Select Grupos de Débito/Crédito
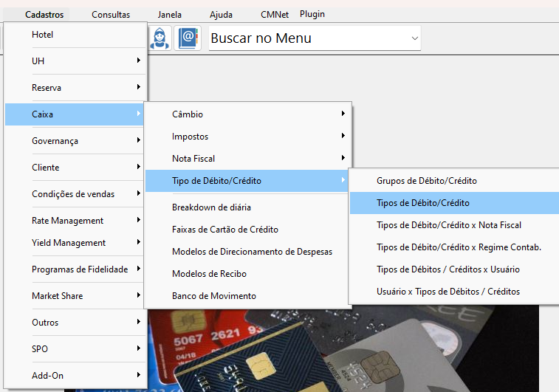This screenshot has height=392, width=559. click(455, 181)
